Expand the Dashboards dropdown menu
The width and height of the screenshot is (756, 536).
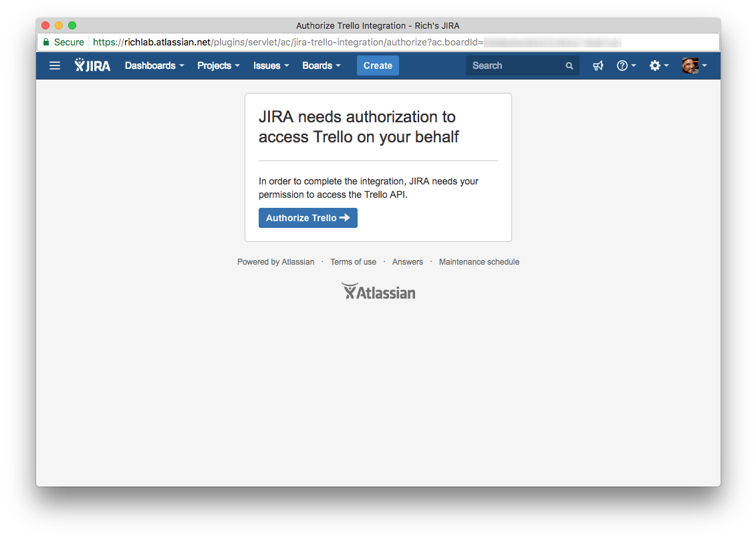[154, 65]
